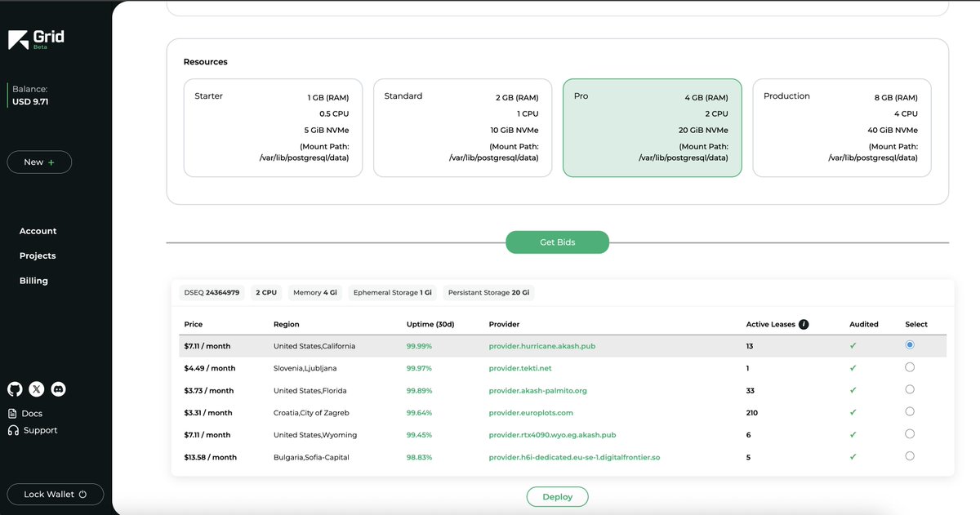This screenshot has height=515, width=980.
Task: Click the power icon on Lock Wallet
Action: click(x=82, y=494)
